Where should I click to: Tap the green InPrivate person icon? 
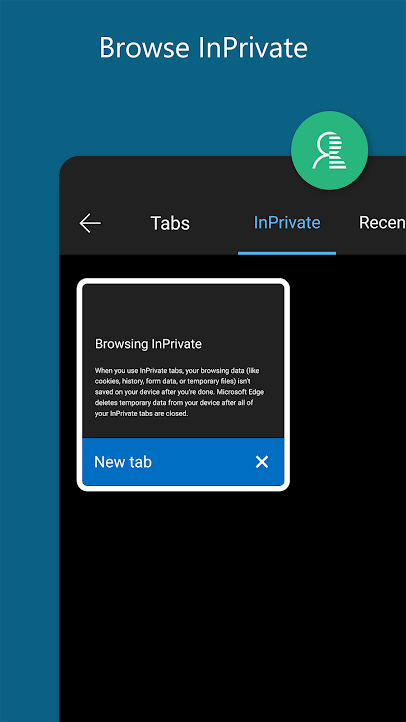(x=330, y=150)
